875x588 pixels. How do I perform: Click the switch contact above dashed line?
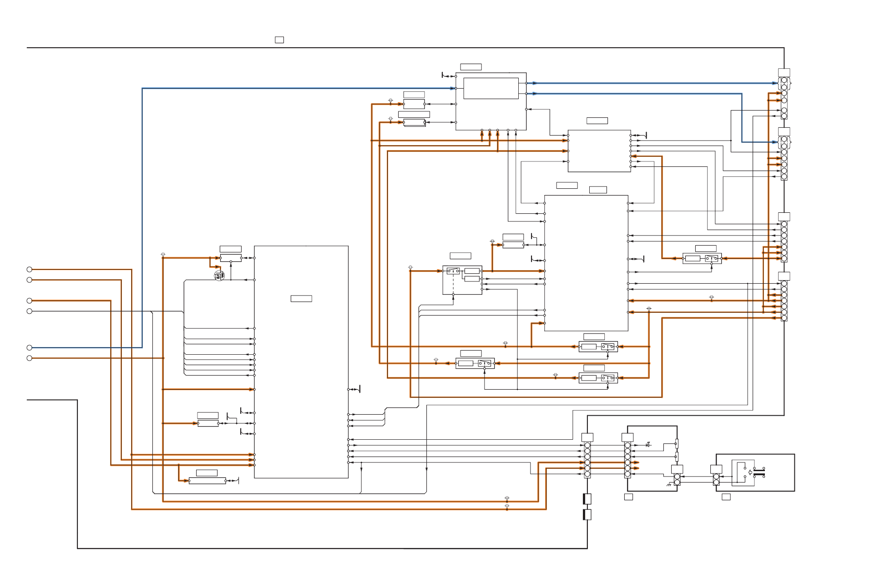click(453, 271)
